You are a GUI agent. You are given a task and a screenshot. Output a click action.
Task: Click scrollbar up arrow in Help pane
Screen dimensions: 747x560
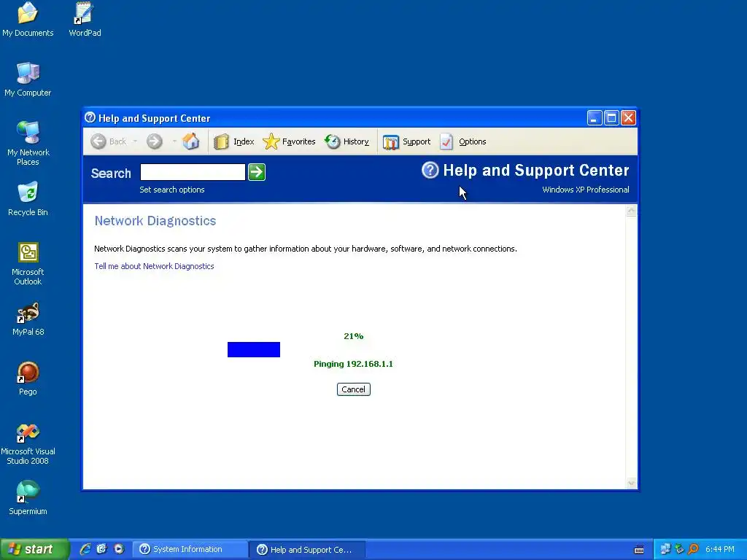coord(631,211)
